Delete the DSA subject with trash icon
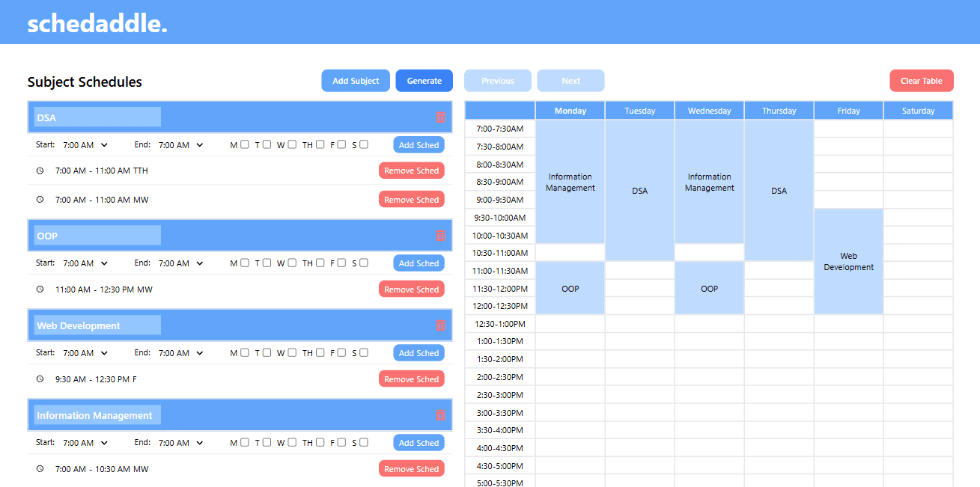Image resolution: width=980 pixels, height=487 pixels. pos(440,117)
